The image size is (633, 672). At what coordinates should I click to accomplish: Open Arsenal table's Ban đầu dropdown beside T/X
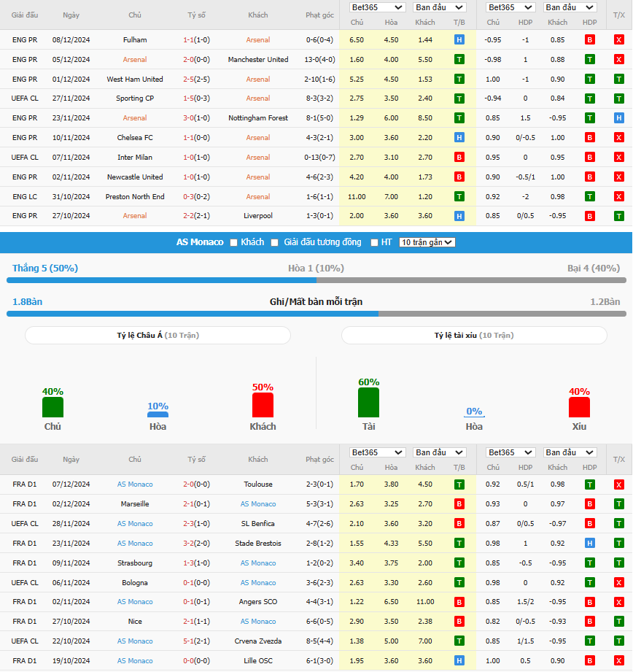pyautogui.click(x=570, y=7)
